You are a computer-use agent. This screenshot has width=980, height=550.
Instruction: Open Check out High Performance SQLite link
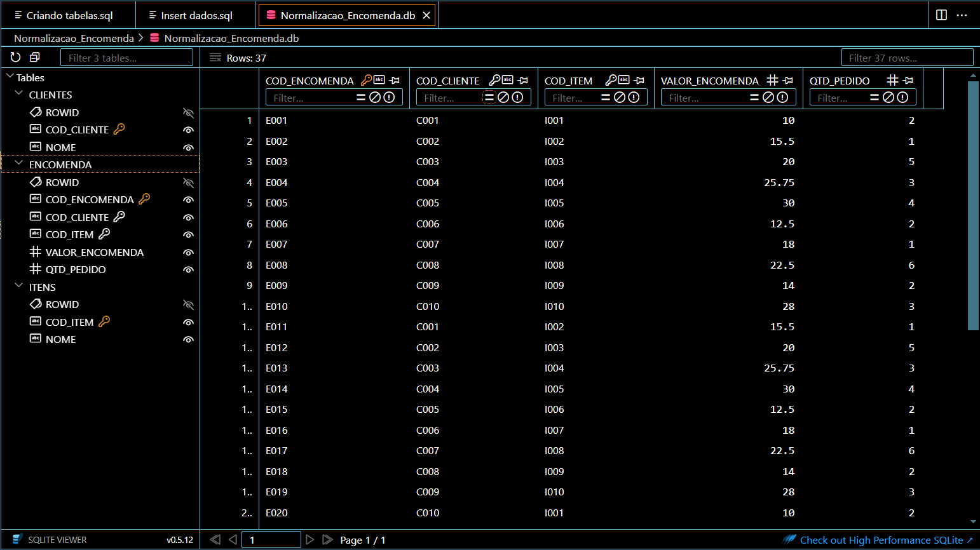pos(881,540)
